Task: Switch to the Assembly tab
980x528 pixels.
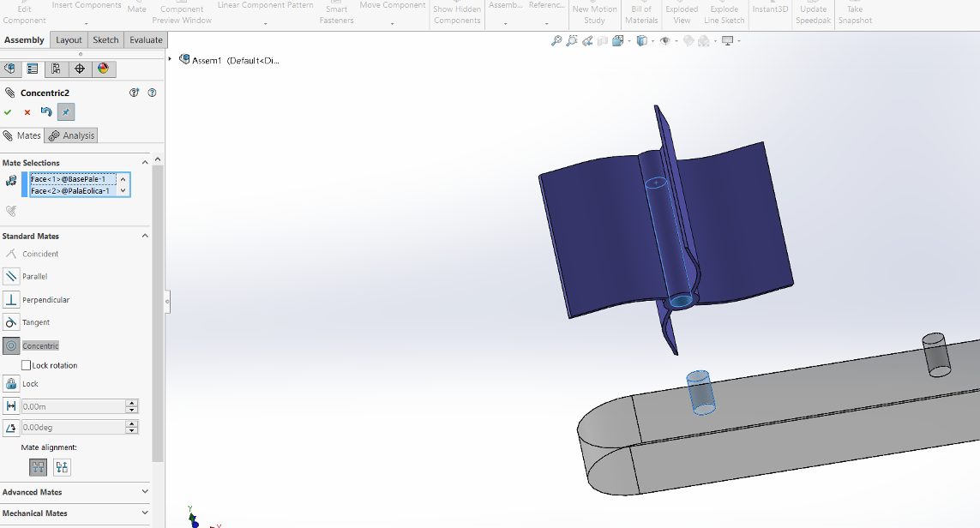Action: coord(24,40)
